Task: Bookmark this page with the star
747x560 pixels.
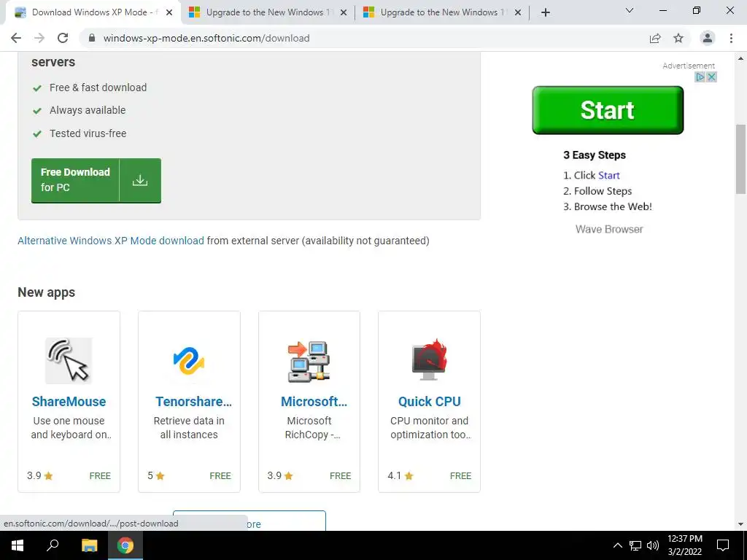Action: (678, 38)
